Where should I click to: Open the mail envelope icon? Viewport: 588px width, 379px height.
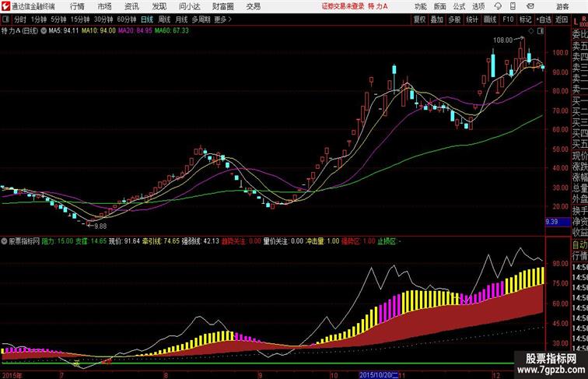(530, 6)
